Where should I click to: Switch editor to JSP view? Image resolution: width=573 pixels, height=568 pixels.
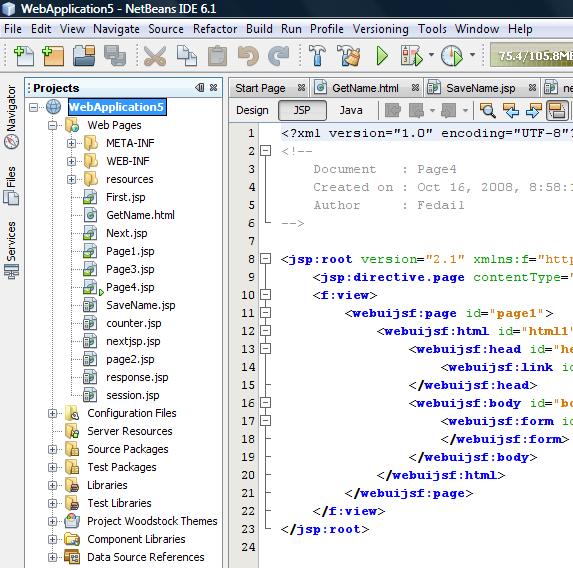tap(302, 110)
